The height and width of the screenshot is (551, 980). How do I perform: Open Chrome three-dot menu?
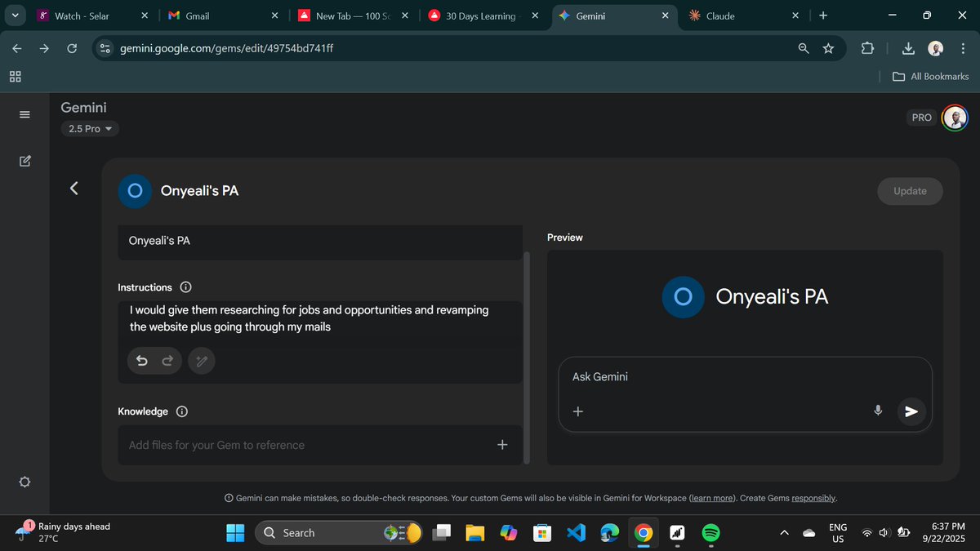click(x=961, y=48)
